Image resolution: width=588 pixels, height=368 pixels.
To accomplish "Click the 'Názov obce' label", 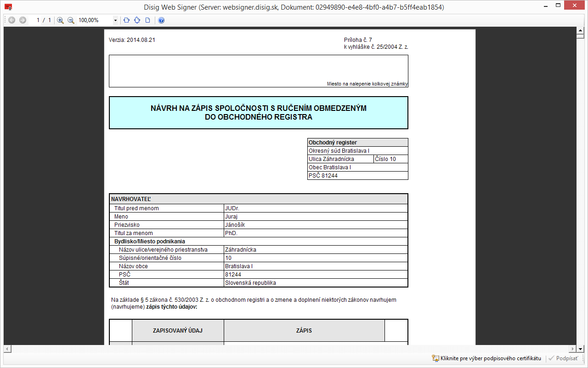I will tap(133, 266).
